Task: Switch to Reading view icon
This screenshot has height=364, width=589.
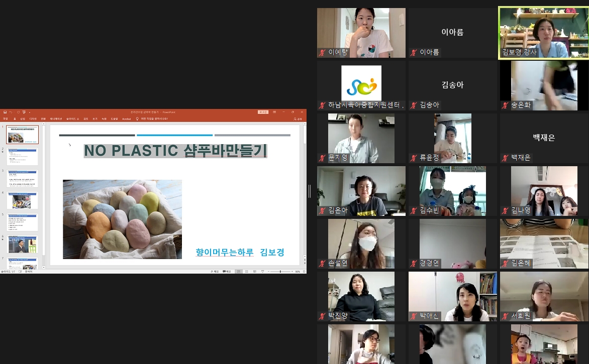Action: pyautogui.click(x=254, y=271)
